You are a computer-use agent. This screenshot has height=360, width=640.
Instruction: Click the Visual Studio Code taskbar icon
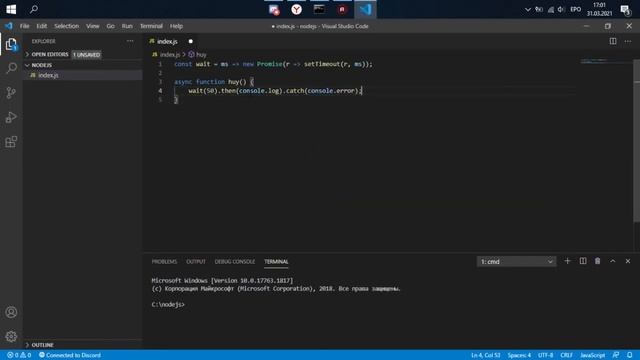pos(365,9)
